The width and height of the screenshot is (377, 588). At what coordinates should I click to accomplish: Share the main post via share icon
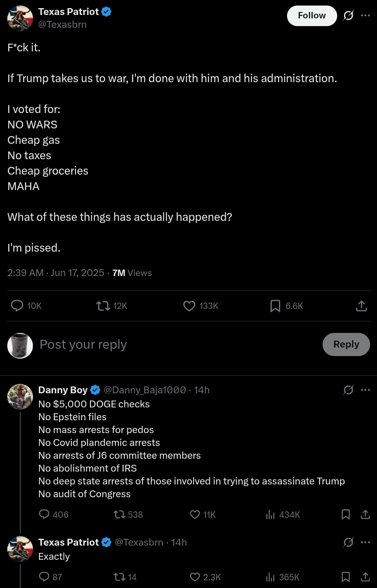coord(362,306)
